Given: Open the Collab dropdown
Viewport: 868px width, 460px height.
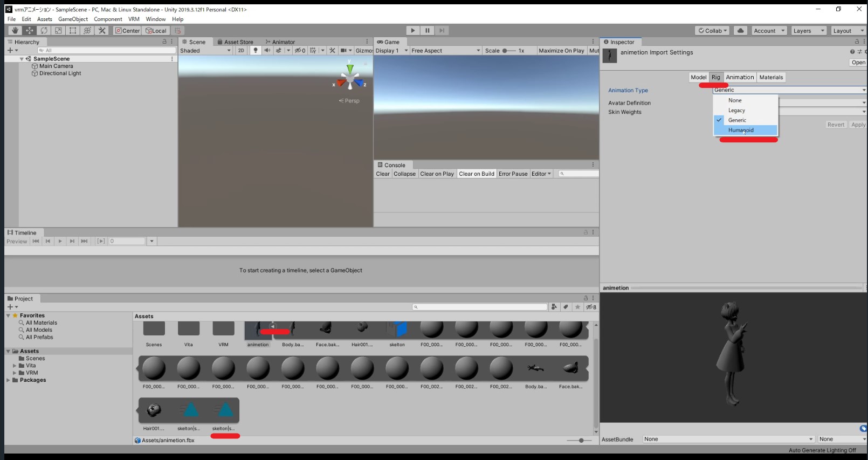Looking at the screenshot, I should [x=713, y=31].
